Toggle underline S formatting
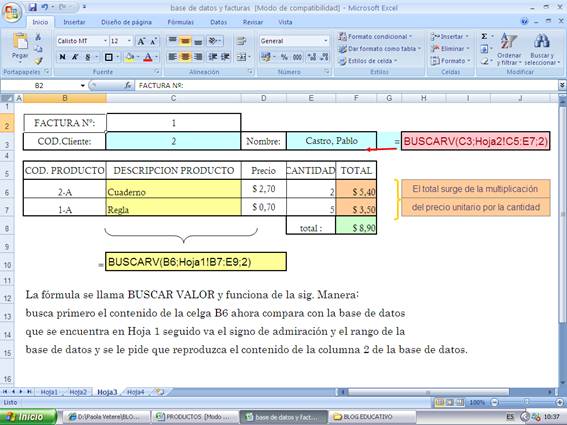Screen dimensions: 567x425 88,57
